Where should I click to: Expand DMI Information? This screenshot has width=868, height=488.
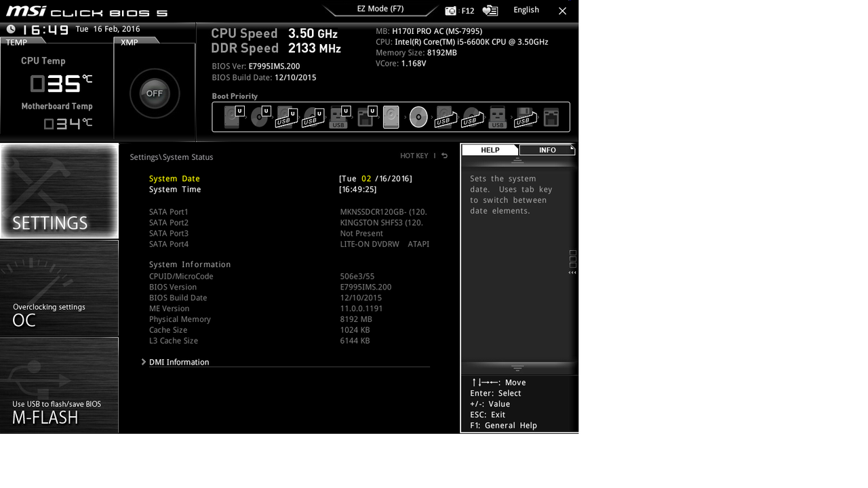point(179,362)
